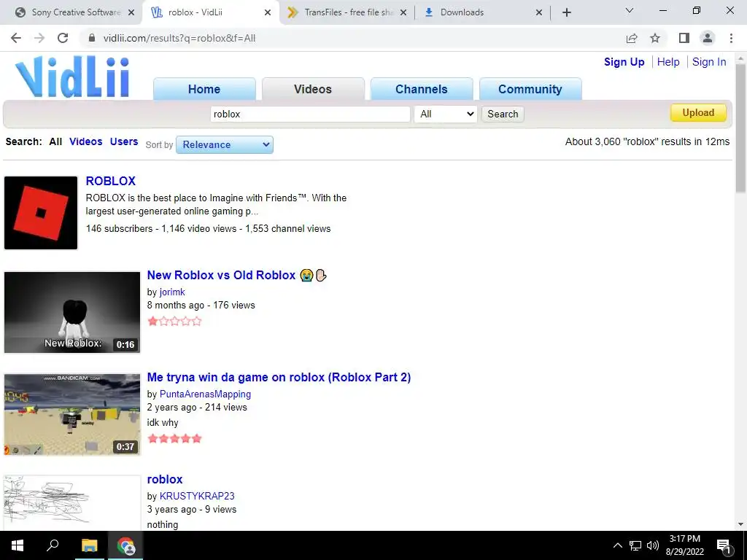This screenshot has height=560, width=747.
Task: Open the Channels navigation tab
Action: tap(422, 89)
